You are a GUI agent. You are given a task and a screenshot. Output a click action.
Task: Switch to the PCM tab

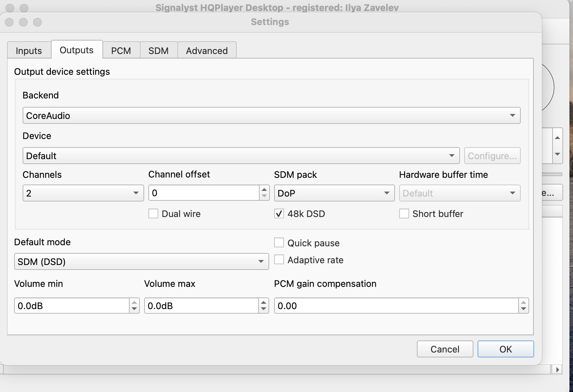click(121, 50)
